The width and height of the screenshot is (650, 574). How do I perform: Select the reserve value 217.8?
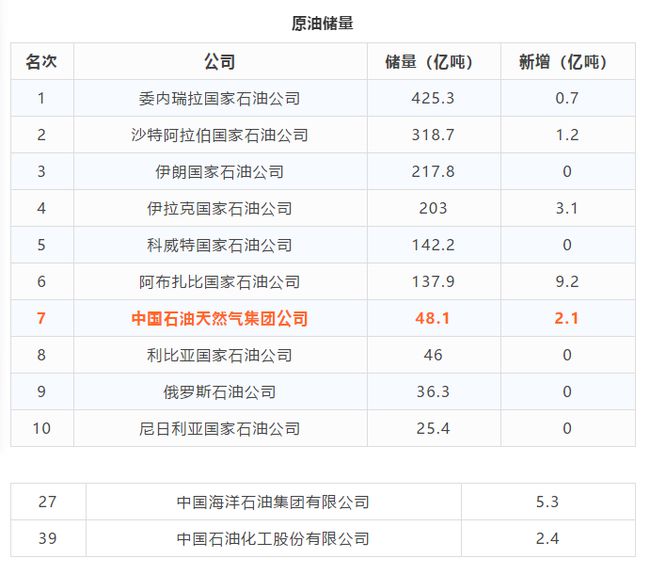[433, 172]
